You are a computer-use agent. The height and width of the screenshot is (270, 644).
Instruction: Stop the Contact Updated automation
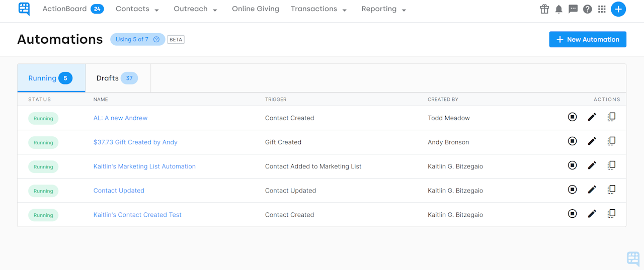click(x=572, y=190)
